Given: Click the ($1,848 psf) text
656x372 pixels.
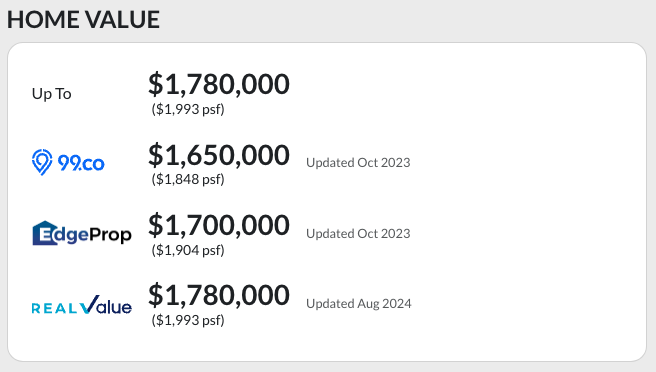Looking at the screenshot, I should [188, 180].
